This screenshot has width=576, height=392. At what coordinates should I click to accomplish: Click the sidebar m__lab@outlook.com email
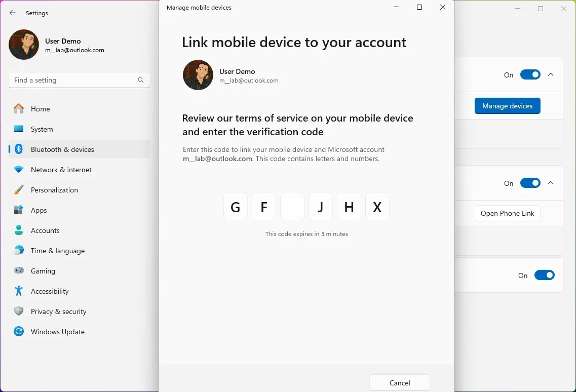point(74,50)
